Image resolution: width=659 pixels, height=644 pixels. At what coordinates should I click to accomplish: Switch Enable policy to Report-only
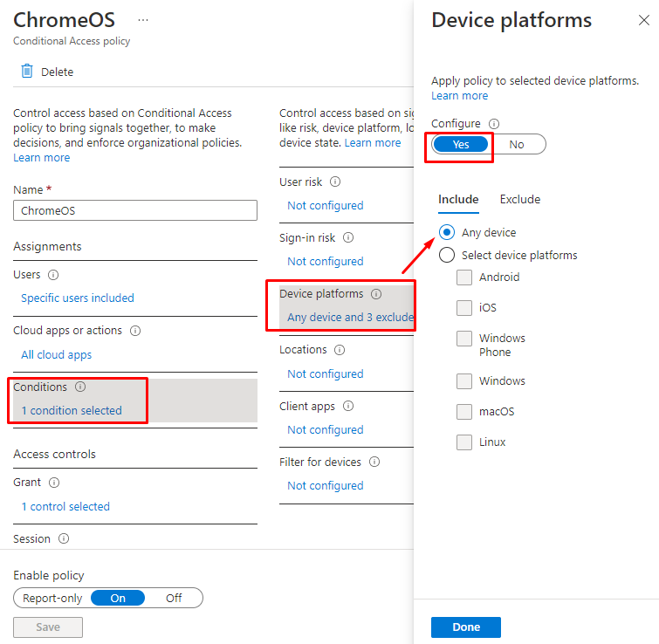[x=52, y=598]
